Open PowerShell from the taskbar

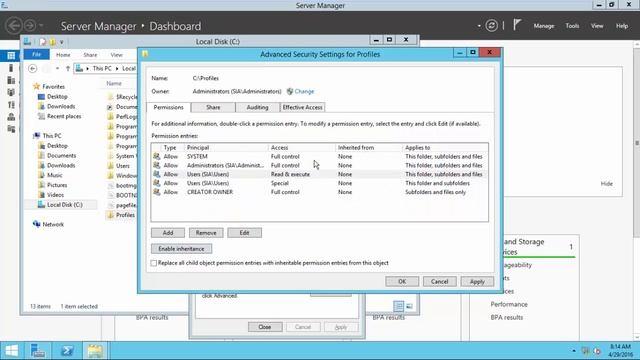click(67, 351)
